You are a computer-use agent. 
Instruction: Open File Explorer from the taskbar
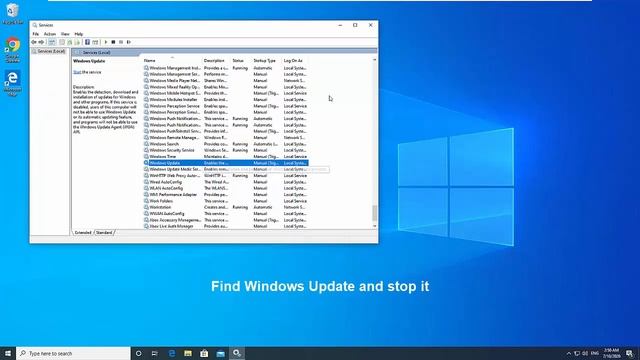pyautogui.click(x=188, y=353)
